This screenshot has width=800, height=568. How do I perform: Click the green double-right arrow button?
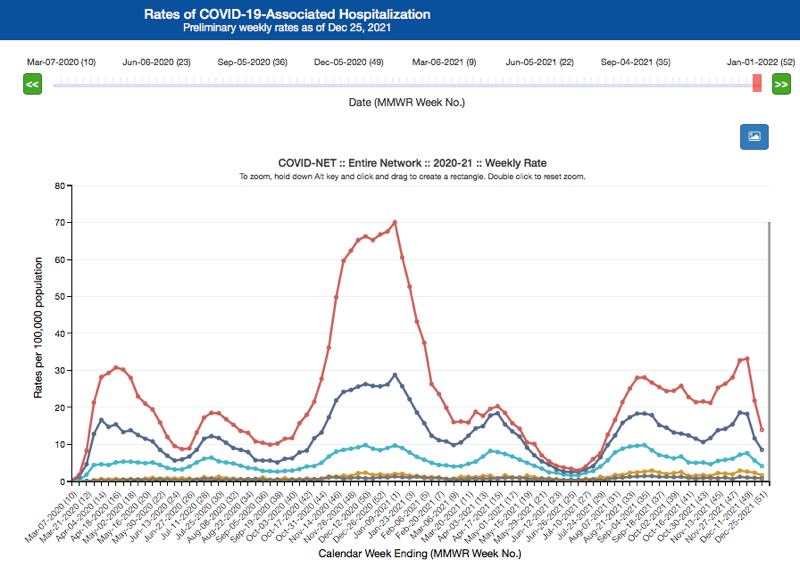pyautogui.click(x=781, y=85)
